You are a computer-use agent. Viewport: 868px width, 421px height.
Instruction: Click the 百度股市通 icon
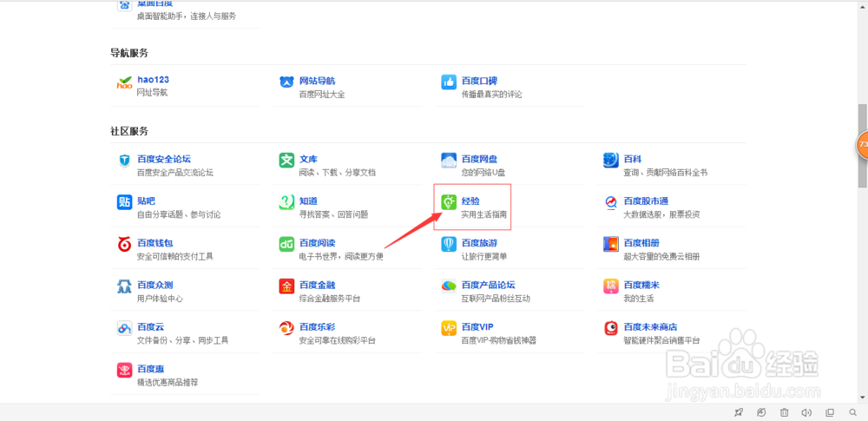click(610, 203)
